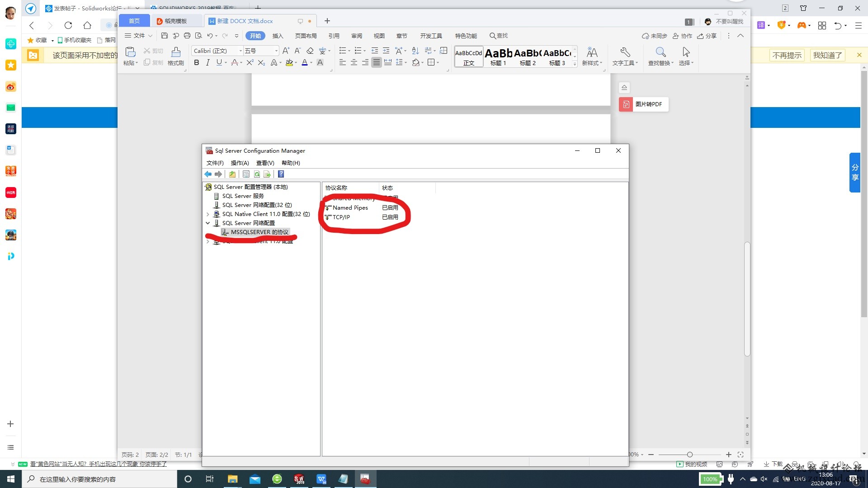The height and width of the screenshot is (488, 868).
Task: Open 帮助(H) menu in Configuration Manager
Action: 291,163
